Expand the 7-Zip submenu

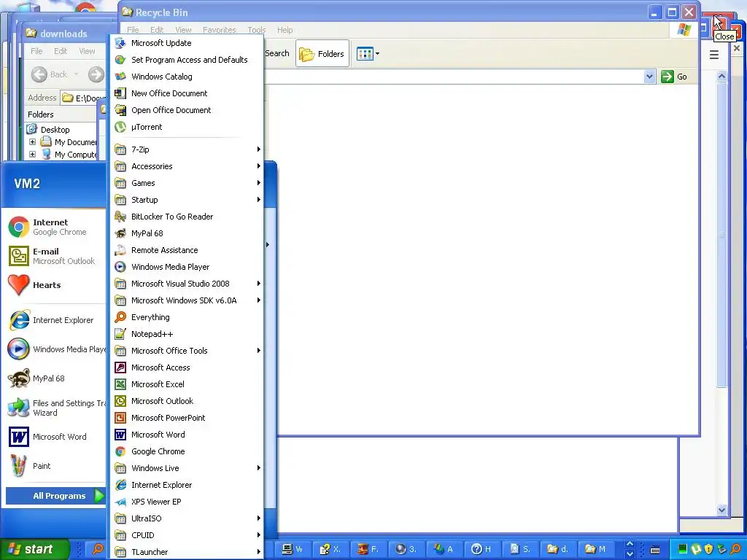point(187,149)
